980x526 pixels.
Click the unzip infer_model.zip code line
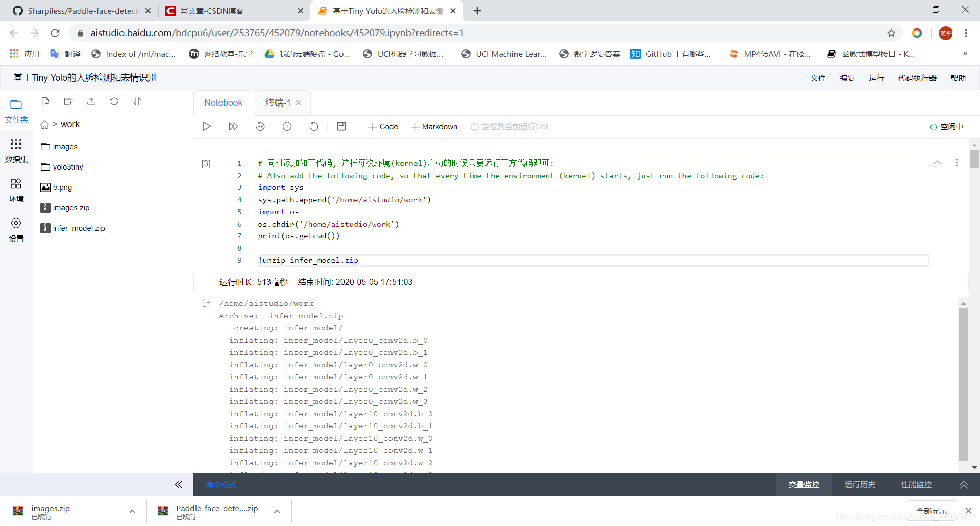click(x=593, y=260)
